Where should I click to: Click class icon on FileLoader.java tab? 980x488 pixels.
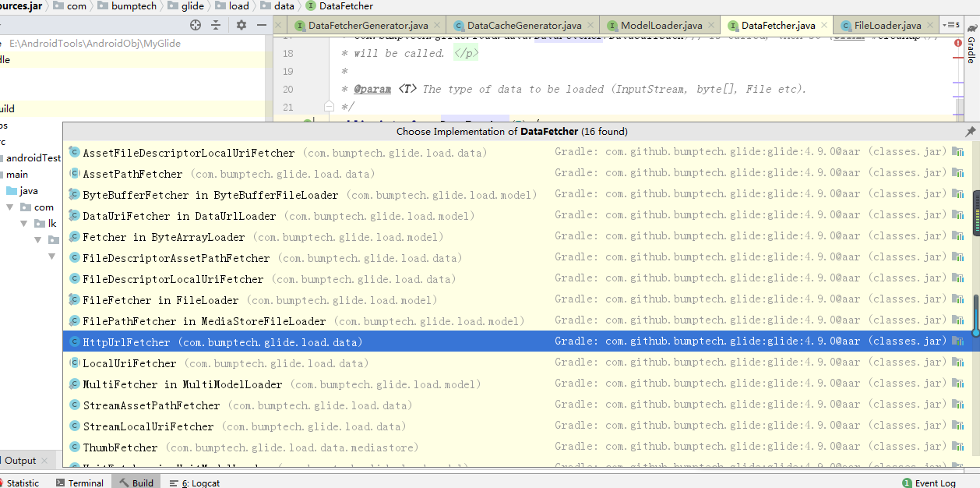845,26
